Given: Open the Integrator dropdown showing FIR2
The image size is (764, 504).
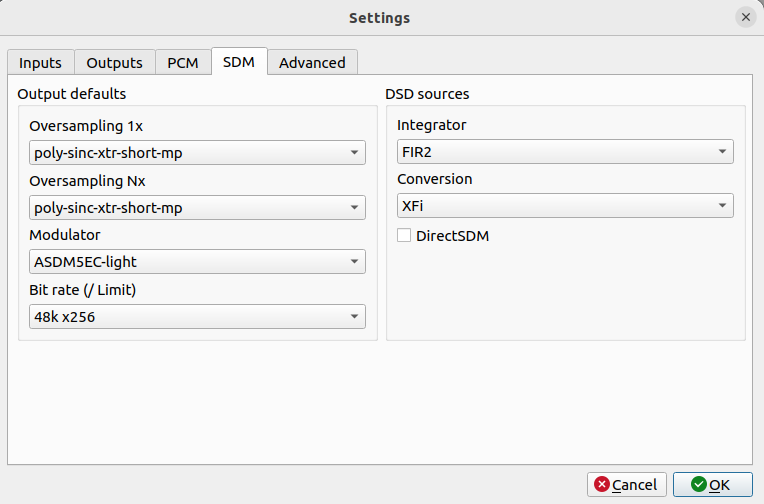Looking at the screenshot, I should (565, 153).
